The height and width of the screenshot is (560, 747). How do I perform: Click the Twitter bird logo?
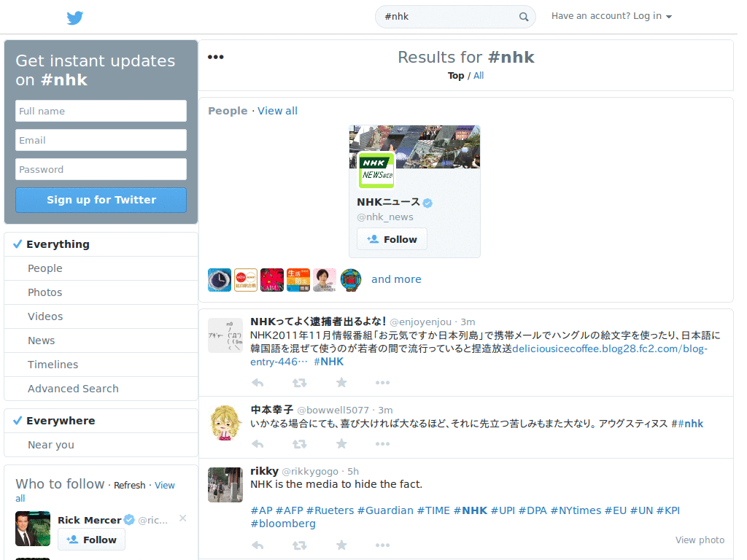point(75,17)
